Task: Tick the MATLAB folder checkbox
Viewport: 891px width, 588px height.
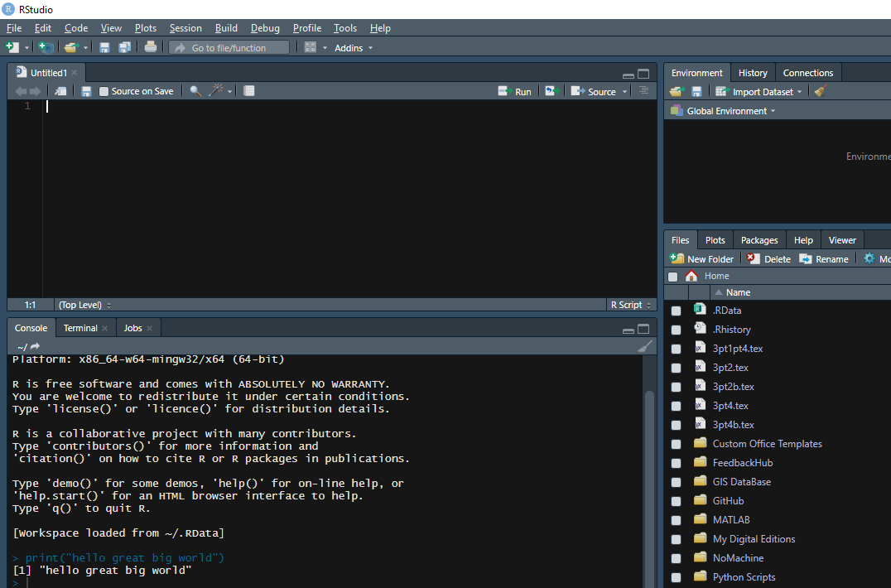Action: tap(676, 520)
